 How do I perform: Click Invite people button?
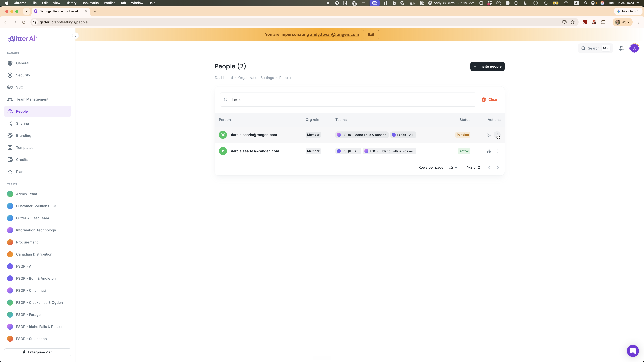(487, 66)
